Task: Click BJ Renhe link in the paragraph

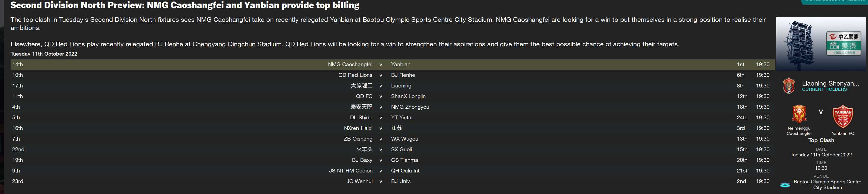Action: [x=169, y=44]
